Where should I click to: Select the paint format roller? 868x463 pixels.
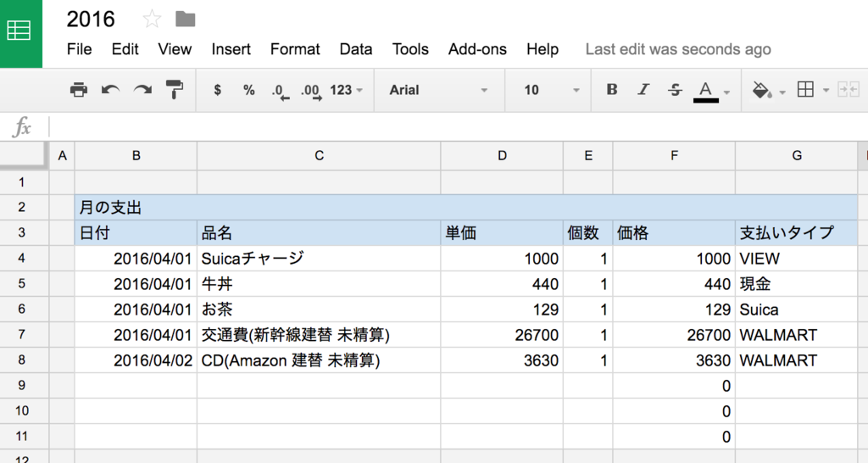[175, 90]
